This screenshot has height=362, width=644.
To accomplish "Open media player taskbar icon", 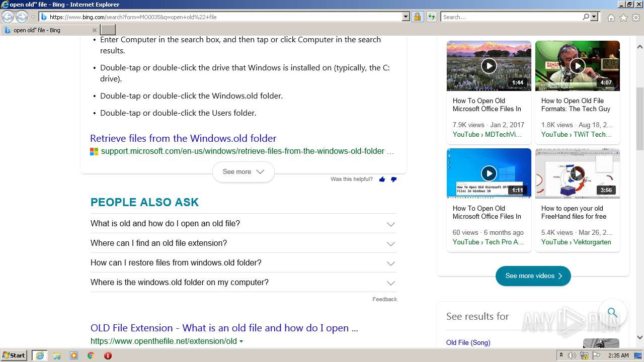I will [x=74, y=355].
